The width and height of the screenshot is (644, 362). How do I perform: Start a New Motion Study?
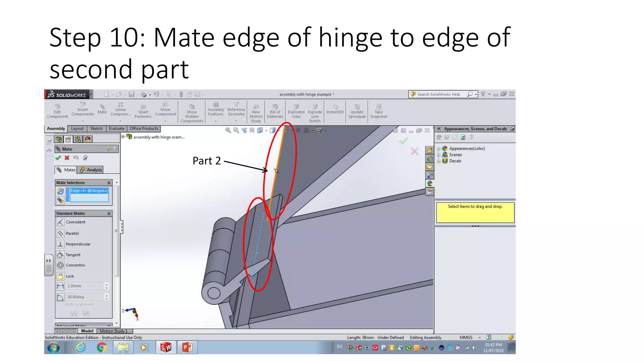(256, 113)
